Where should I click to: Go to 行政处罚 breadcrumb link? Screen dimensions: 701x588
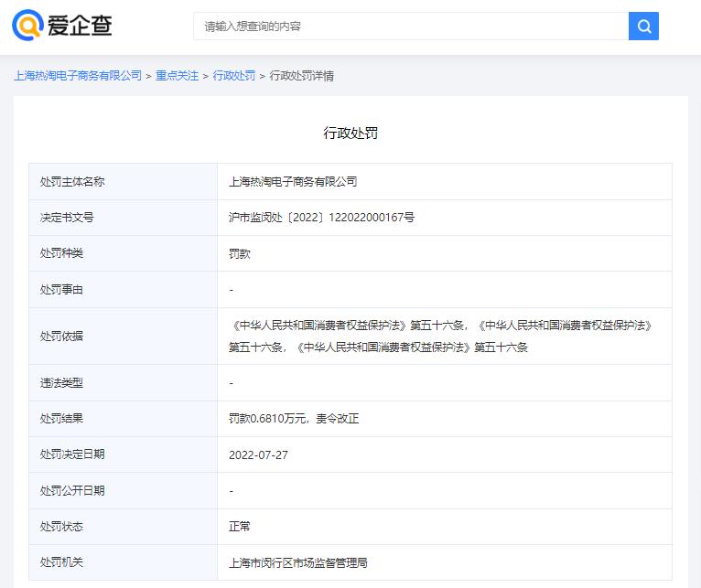(233, 76)
